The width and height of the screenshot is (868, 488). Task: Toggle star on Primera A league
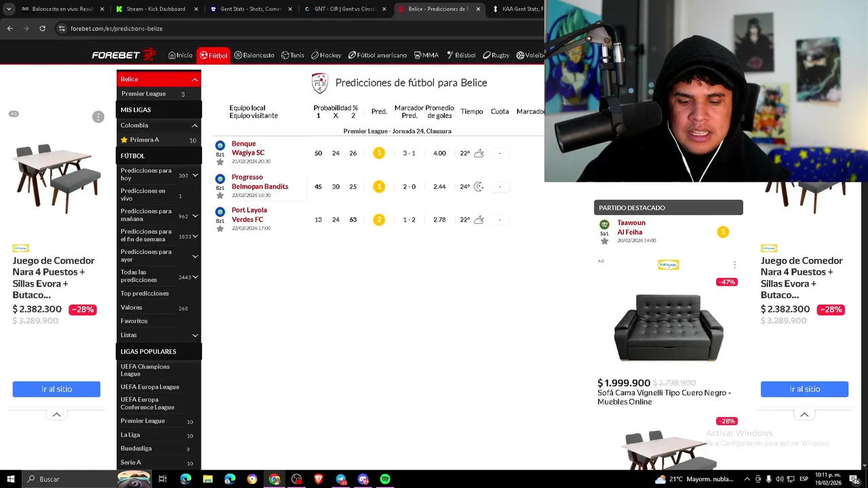pos(124,140)
